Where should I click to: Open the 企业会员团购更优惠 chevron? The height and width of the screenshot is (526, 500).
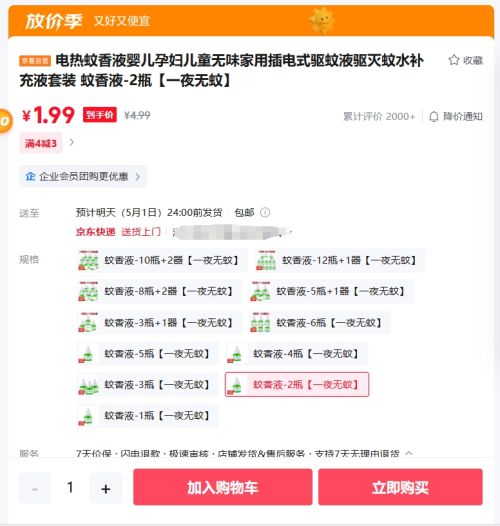pos(138,176)
